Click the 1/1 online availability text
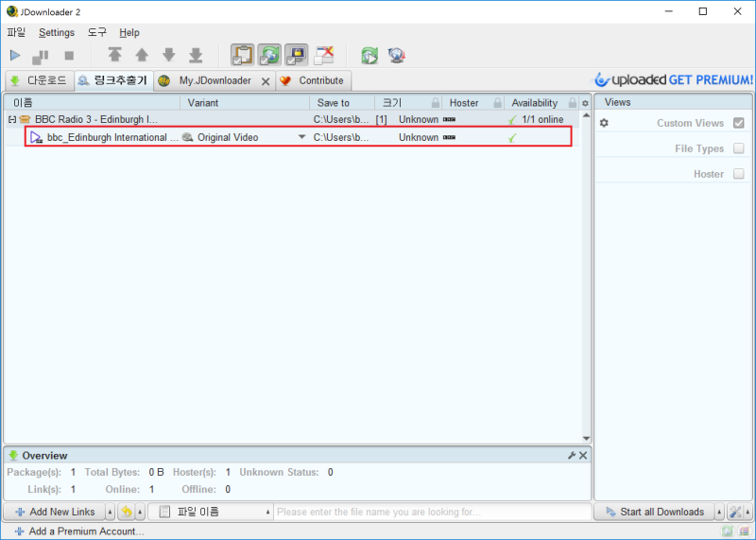 tap(542, 119)
